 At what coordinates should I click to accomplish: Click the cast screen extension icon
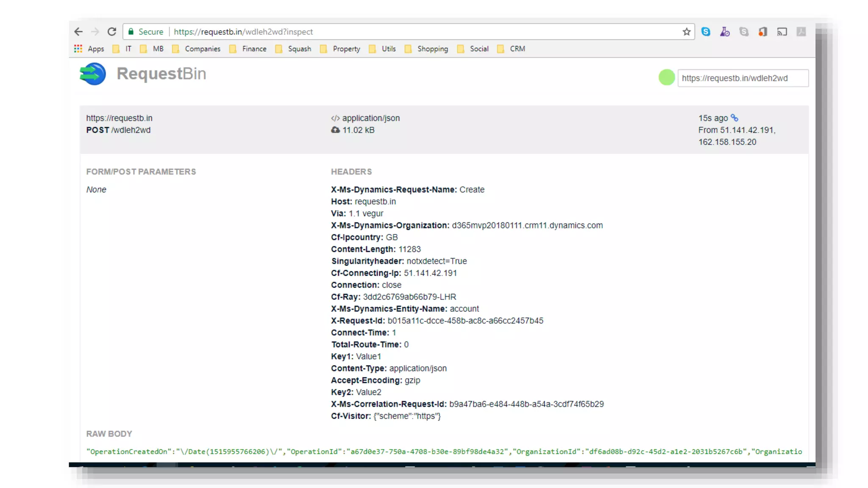782,32
